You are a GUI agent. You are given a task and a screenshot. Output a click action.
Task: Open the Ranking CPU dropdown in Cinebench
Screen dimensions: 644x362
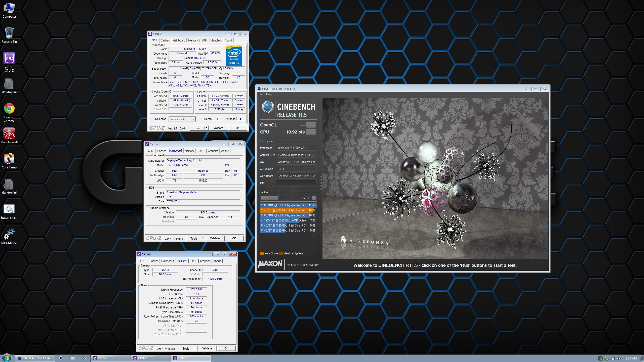pyautogui.click(x=269, y=198)
